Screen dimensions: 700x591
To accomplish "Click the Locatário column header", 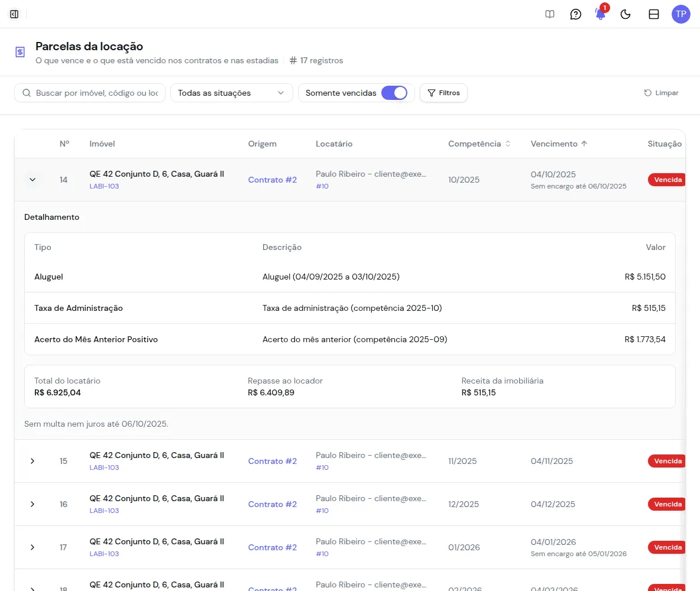I will pyautogui.click(x=334, y=144).
